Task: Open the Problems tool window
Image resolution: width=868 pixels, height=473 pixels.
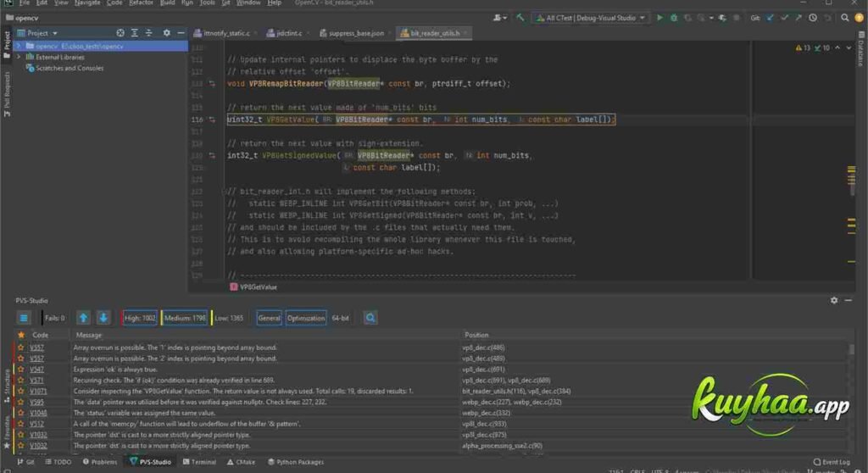Action: click(100, 462)
